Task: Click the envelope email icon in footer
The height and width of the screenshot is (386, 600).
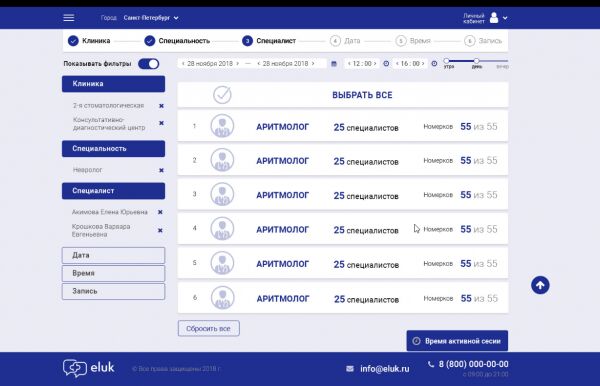Action: click(350, 369)
